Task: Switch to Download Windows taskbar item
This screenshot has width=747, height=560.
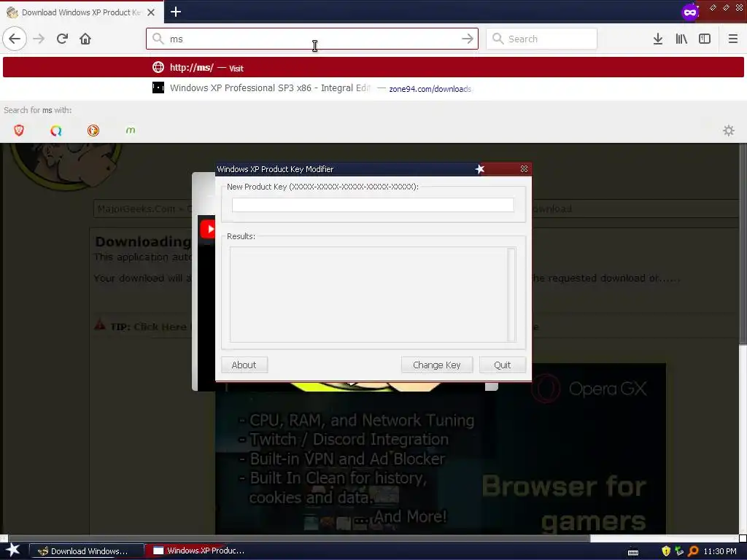Action: [x=88, y=551]
